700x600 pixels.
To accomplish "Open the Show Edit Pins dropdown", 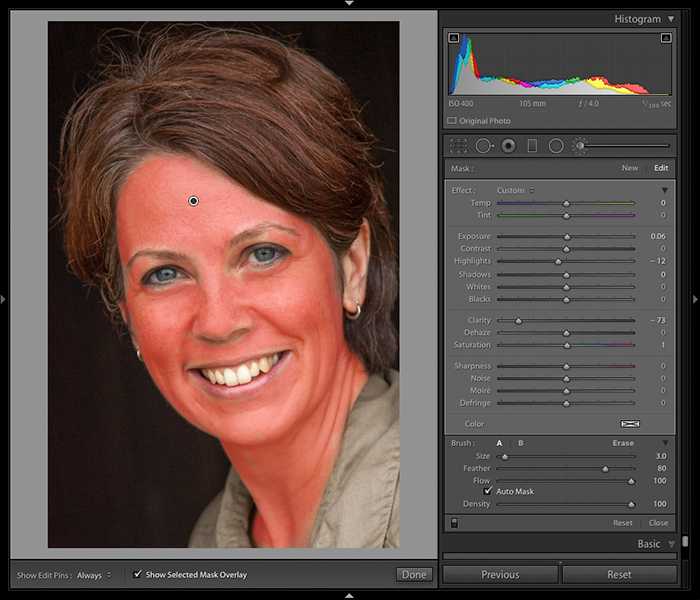I will [x=94, y=575].
